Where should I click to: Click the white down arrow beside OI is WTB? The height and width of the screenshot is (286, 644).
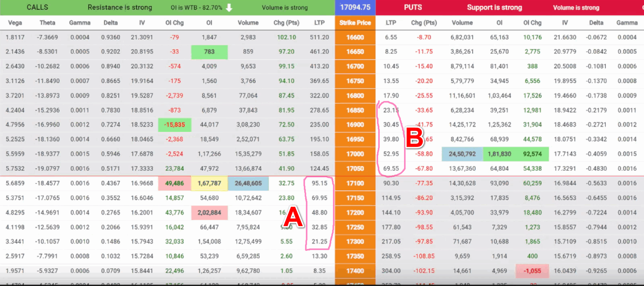pos(229,8)
